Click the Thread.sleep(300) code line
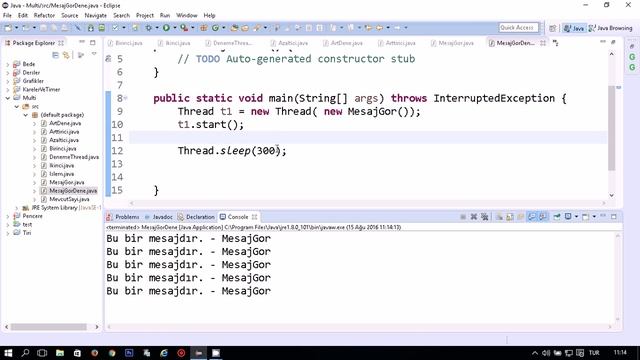 click(232, 151)
